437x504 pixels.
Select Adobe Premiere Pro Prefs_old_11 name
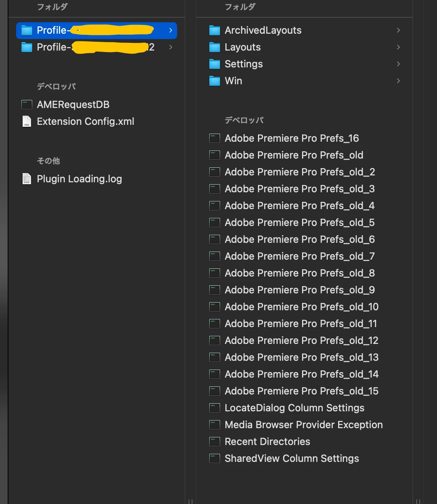point(301,324)
